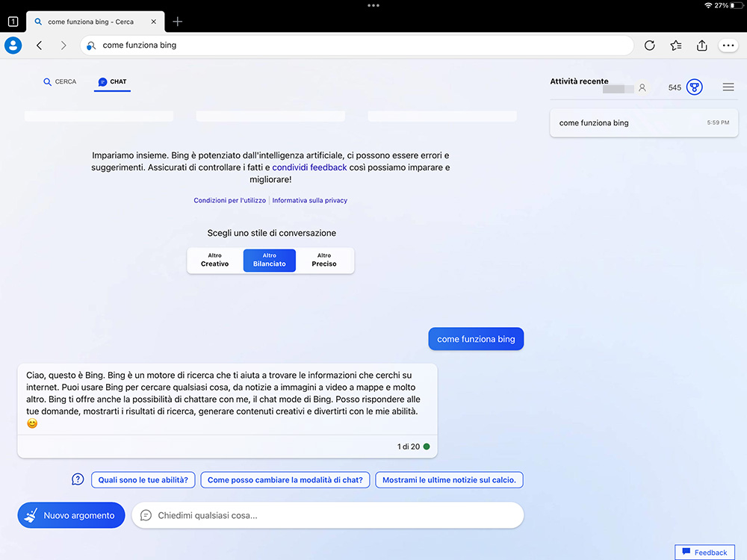Open Microsoft Rewards via the trophy icon
This screenshot has height=560, width=747.
tap(694, 87)
